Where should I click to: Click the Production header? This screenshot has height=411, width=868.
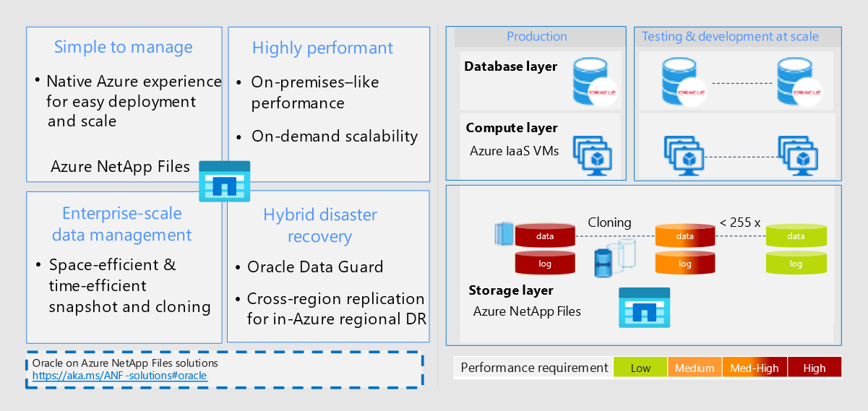[x=536, y=36]
